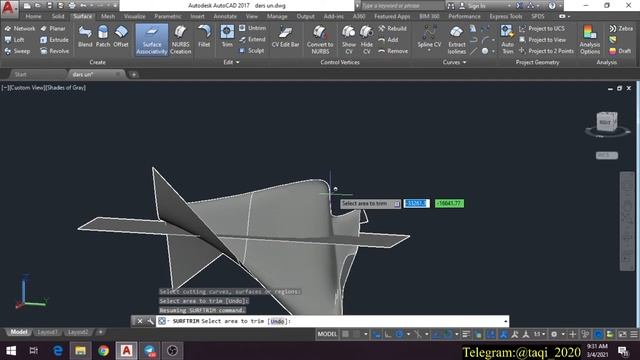Image resolution: width=640 pixels, height=360 pixels.
Task: Select the Network surface tool
Action: (x=20, y=29)
